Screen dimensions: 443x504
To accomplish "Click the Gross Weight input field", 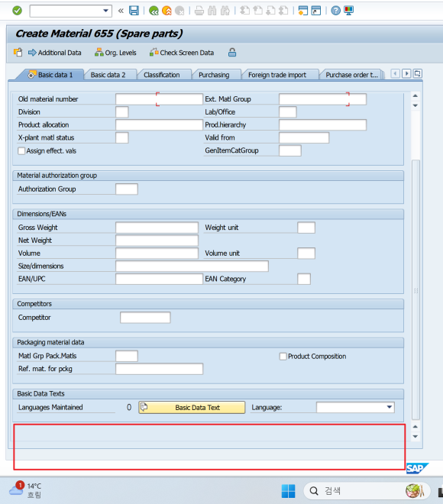I will tap(157, 228).
